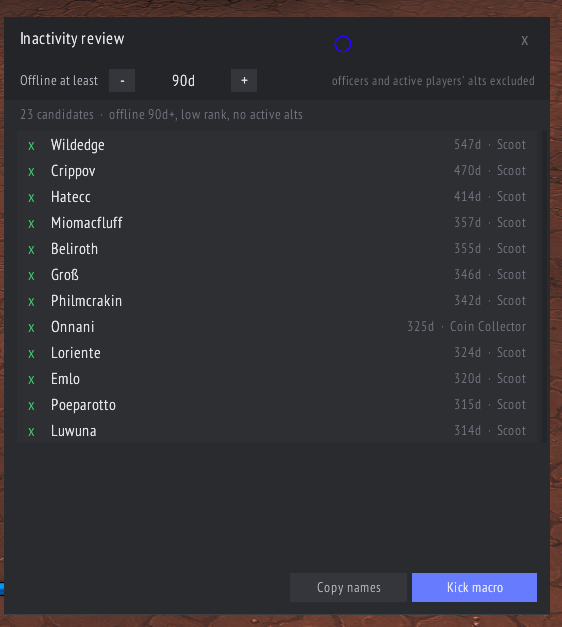This screenshot has width=562, height=627.
Task: Toggle the x mark beside Hatecc
Action: (31, 198)
